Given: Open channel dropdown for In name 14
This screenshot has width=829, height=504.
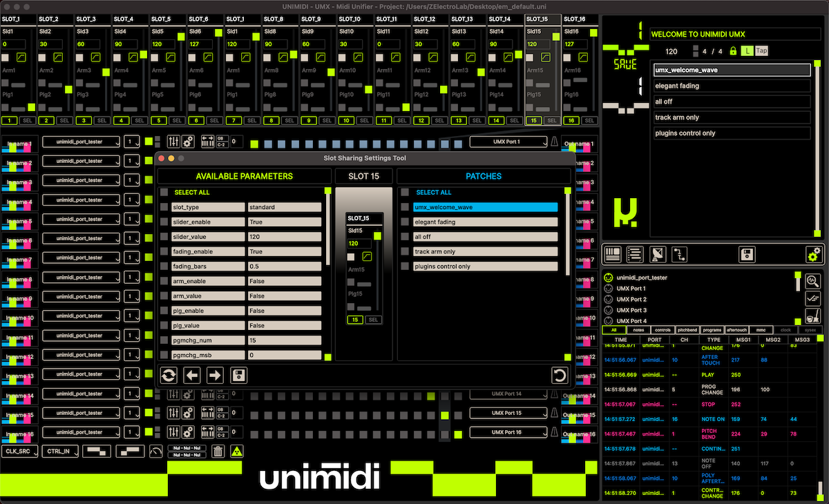Looking at the screenshot, I should tap(131, 394).
